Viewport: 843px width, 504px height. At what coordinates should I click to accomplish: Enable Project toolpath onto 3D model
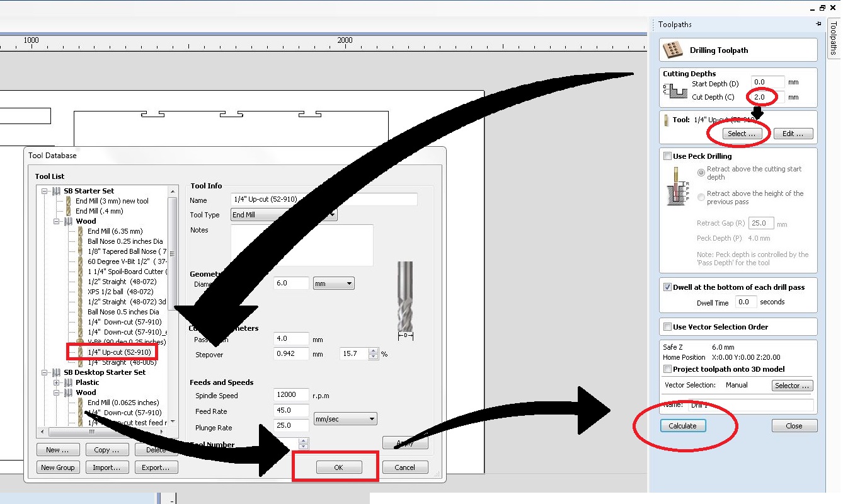coord(667,369)
